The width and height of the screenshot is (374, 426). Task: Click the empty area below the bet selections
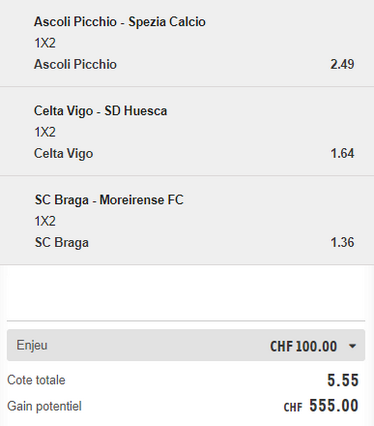pyautogui.click(x=187, y=293)
